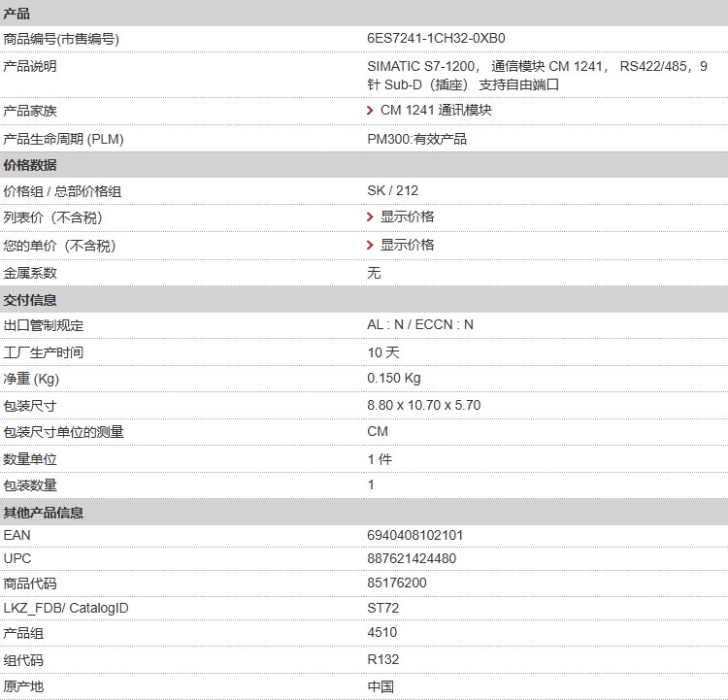Click the factory production time 10 天
The width and height of the screenshot is (728, 700).
(383, 352)
